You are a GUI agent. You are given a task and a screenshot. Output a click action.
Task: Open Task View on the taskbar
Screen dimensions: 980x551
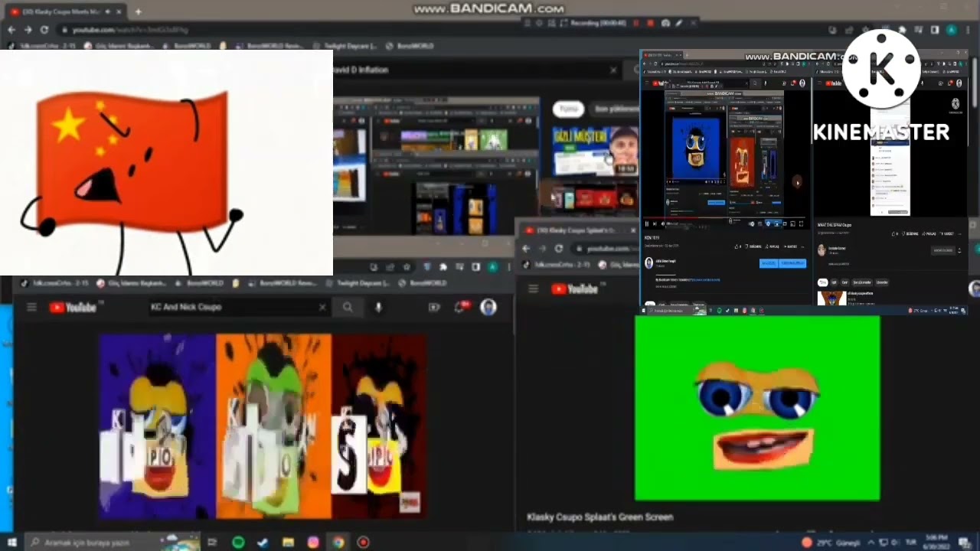pos(212,543)
